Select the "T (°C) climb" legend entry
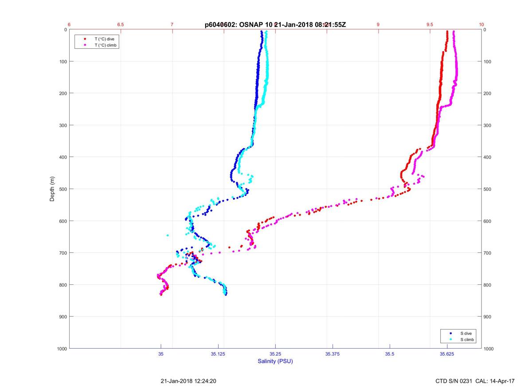The image size is (532, 392). click(x=106, y=45)
